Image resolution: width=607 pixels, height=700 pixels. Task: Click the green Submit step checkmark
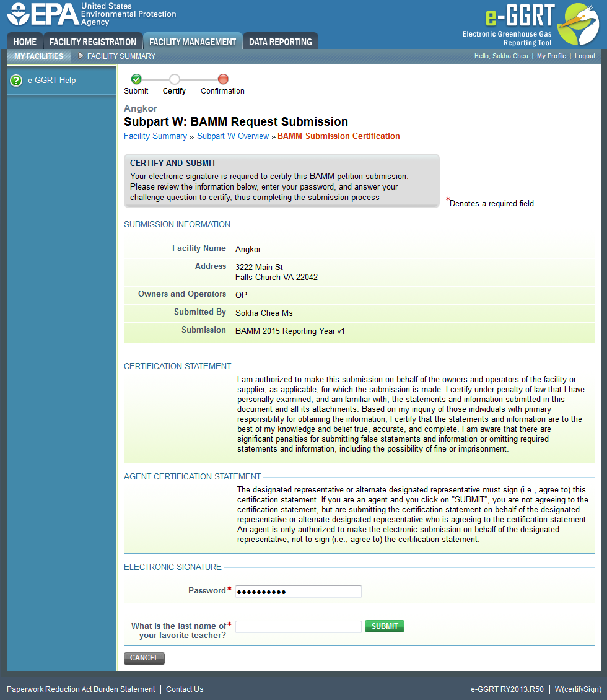click(136, 79)
